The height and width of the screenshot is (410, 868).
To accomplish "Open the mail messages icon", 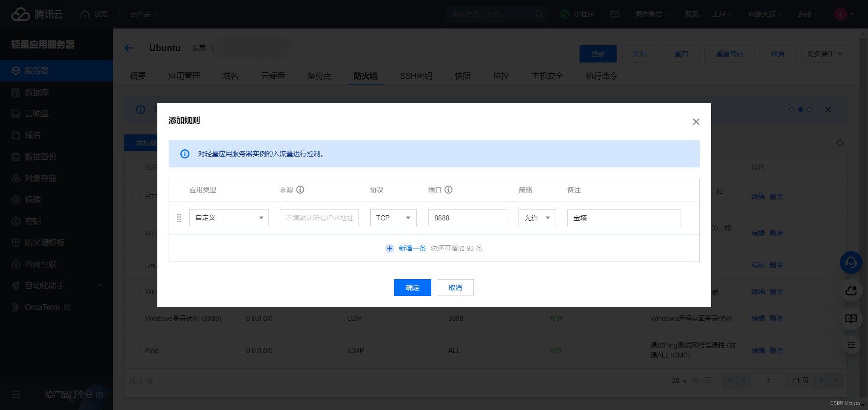I will (615, 14).
